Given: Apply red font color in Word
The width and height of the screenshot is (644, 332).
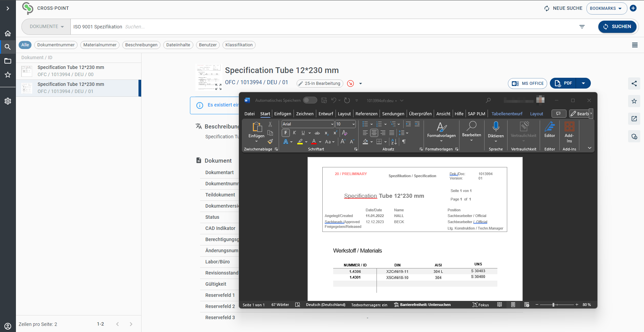Looking at the screenshot, I should click(x=314, y=142).
